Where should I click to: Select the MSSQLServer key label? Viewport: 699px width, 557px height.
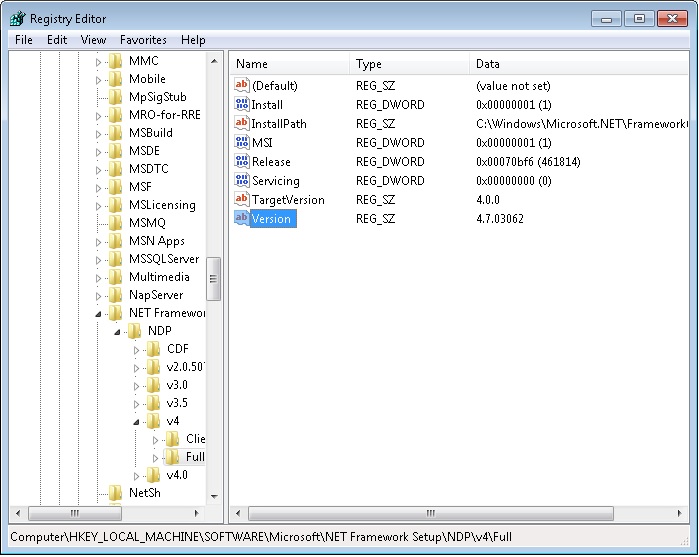click(x=164, y=259)
